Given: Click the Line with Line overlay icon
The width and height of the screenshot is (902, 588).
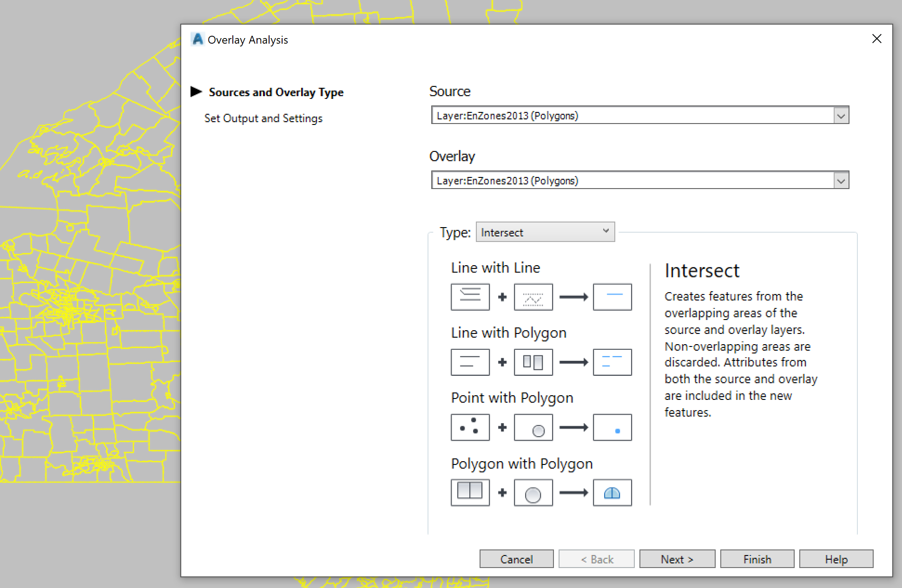Looking at the screenshot, I should coord(533,297).
